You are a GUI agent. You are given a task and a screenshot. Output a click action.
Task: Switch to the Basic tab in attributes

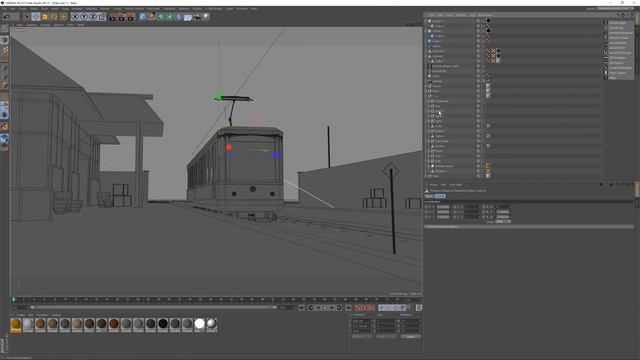(x=429, y=196)
